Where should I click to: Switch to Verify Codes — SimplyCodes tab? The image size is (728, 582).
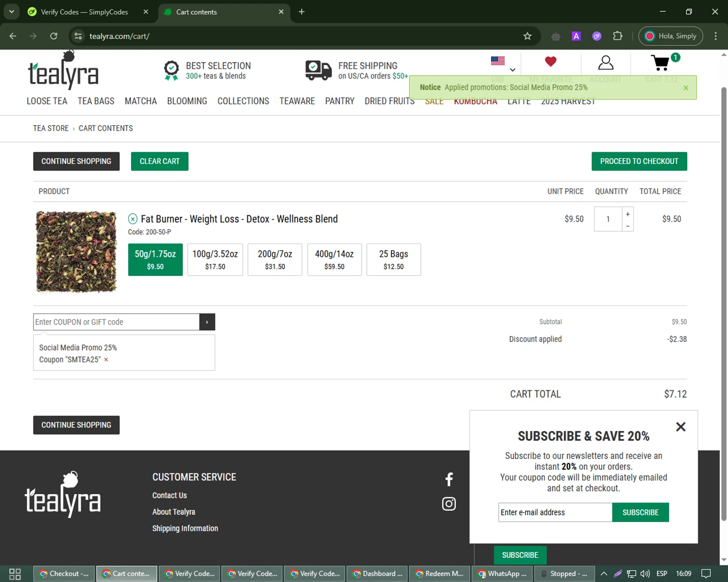click(84, 12)
